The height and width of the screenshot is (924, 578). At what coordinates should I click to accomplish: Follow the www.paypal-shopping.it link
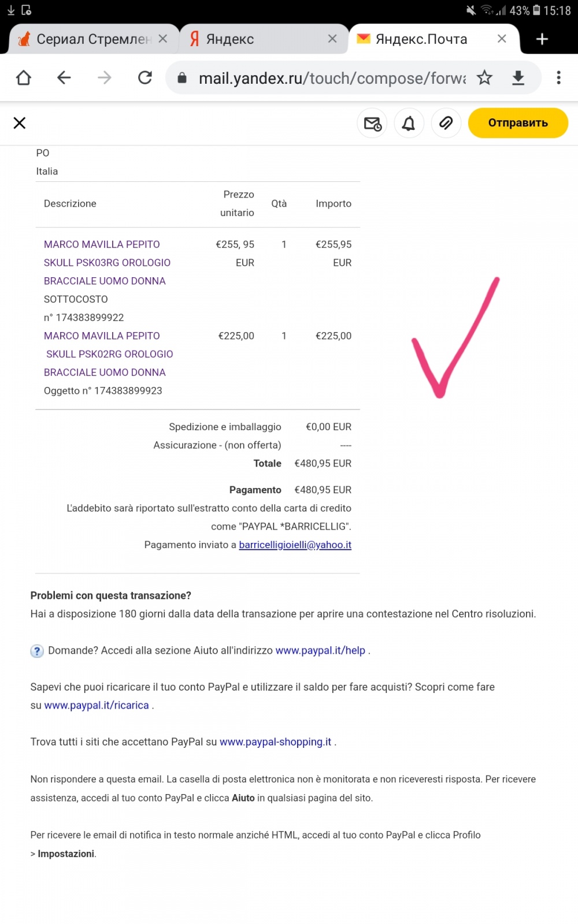(x=275, y=742)
